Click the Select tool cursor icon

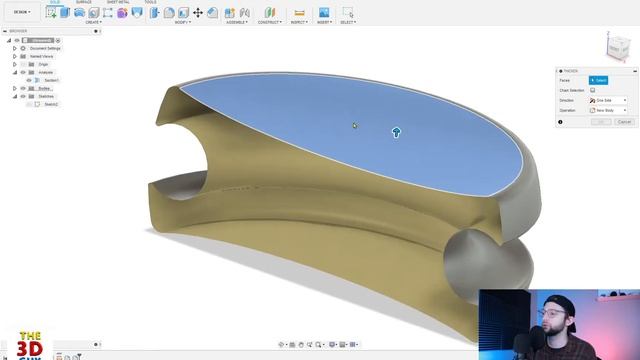(x=348, y=13)
